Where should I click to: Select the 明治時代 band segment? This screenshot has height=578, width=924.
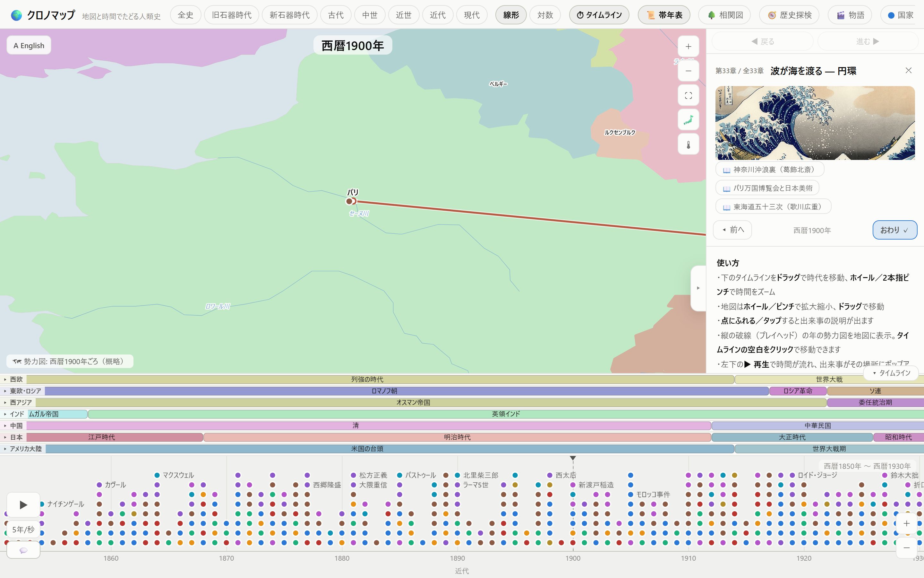457,437
